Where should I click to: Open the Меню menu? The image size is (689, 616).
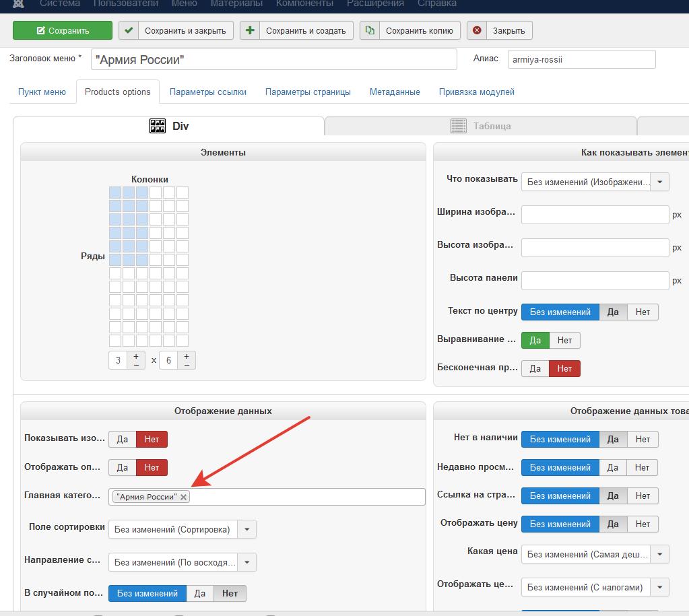[x=184, y=3]
